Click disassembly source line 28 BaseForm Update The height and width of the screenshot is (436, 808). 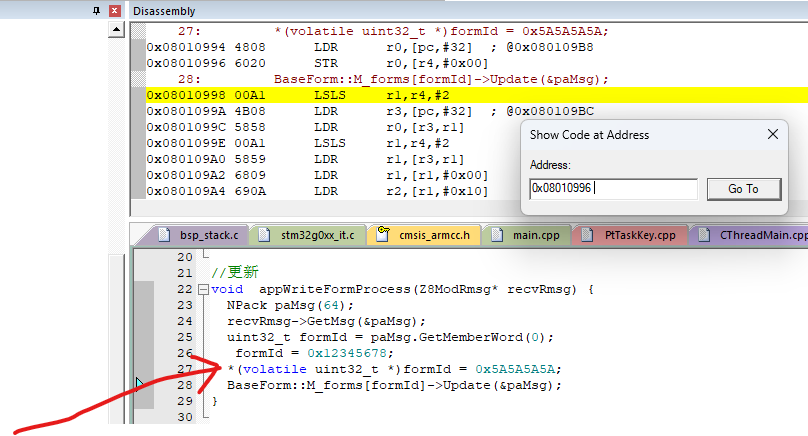(x=441, y=79)
